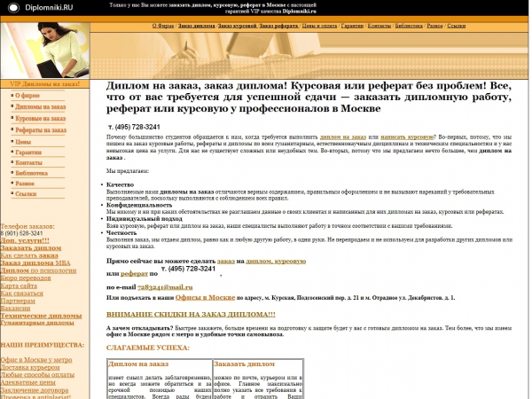Click the woman with laptop header image

point(45,51)
